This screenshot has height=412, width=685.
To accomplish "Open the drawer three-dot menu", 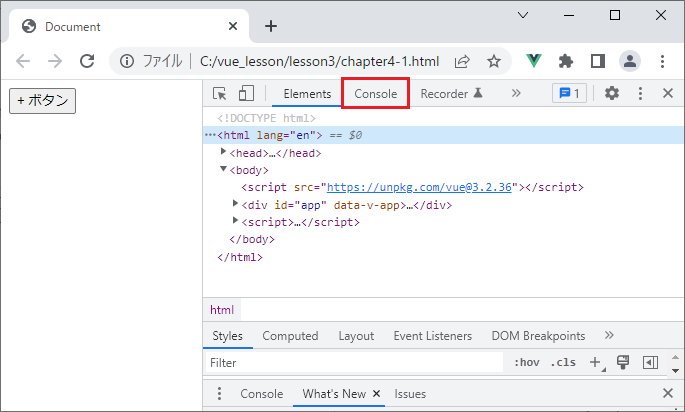I will (x=219, y=393).
